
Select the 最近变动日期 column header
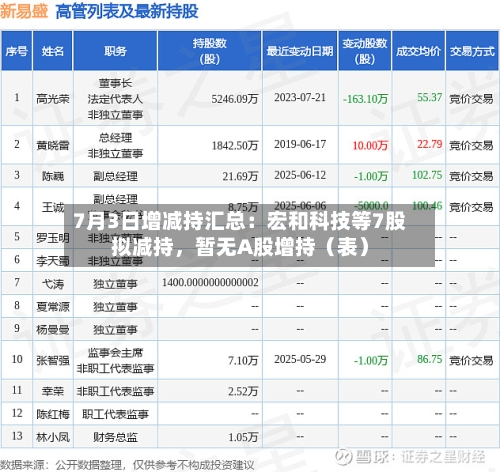(300, 51)
